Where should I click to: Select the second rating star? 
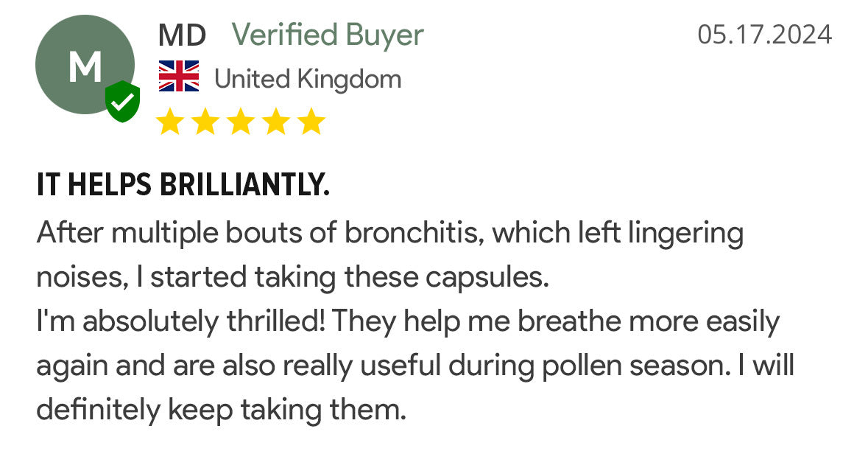[205, 122]
